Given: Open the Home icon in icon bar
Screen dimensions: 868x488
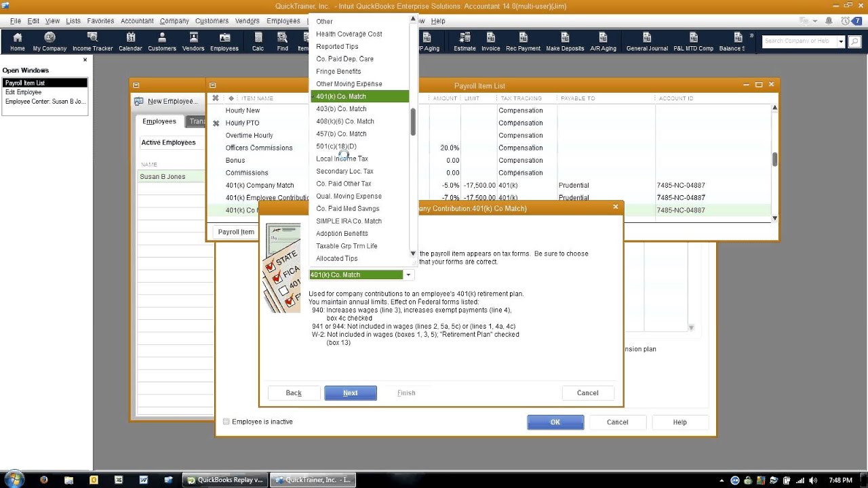Looking at the screenshot, I should pos(18,41).
